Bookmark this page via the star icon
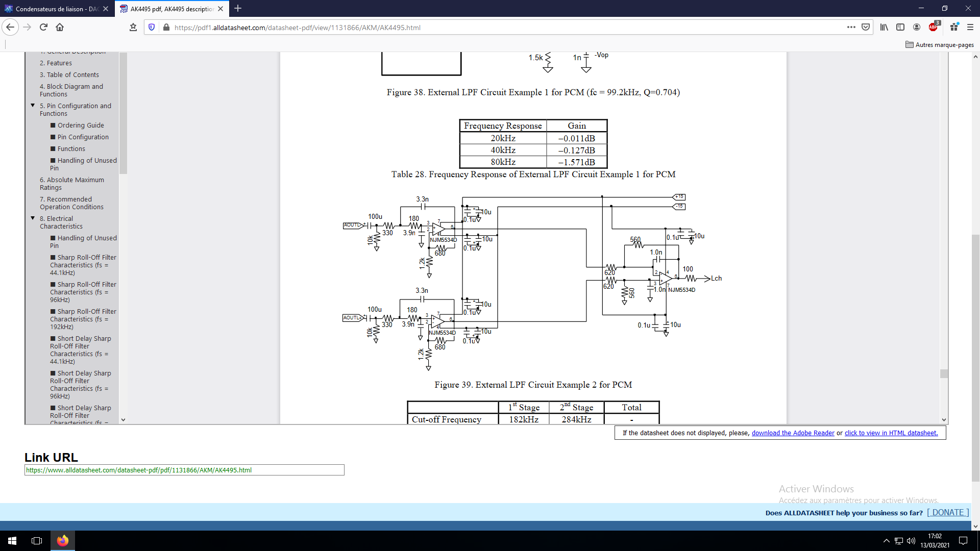 coord(133,28)
